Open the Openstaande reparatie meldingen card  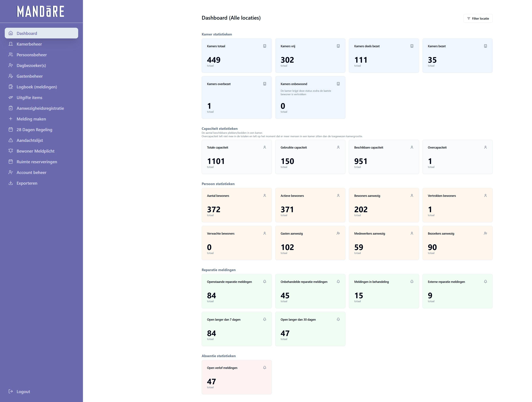tap(237, 291)
